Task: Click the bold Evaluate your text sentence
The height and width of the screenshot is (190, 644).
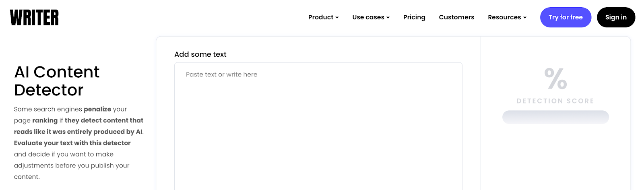Action: (x=72, y=143)
